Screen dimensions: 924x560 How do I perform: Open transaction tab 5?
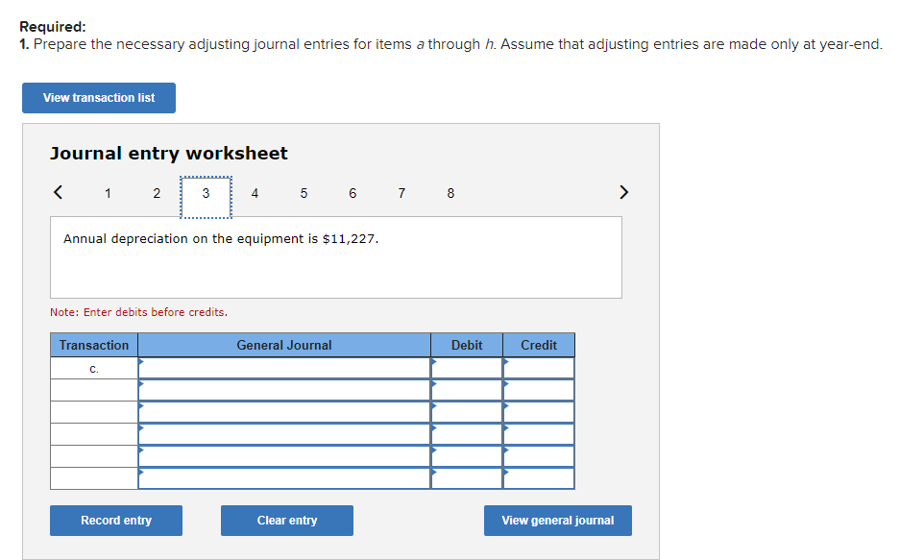(304, 193)
